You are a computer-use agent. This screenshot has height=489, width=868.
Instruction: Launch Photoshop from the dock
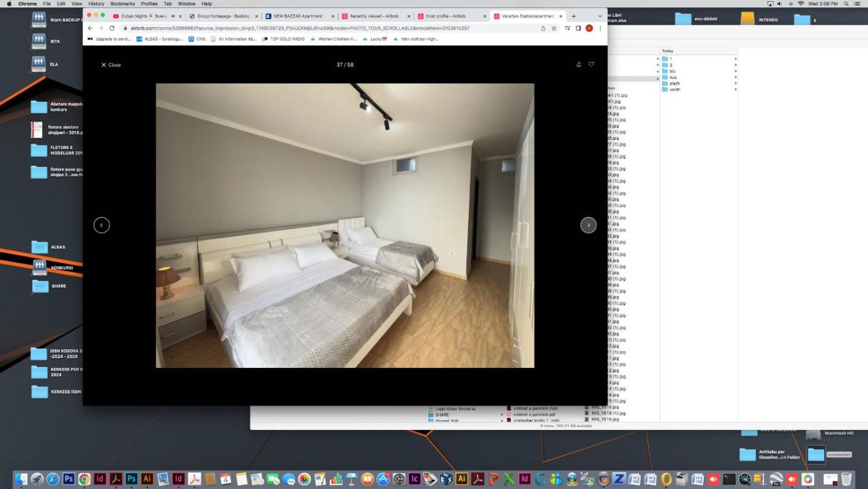68,479
